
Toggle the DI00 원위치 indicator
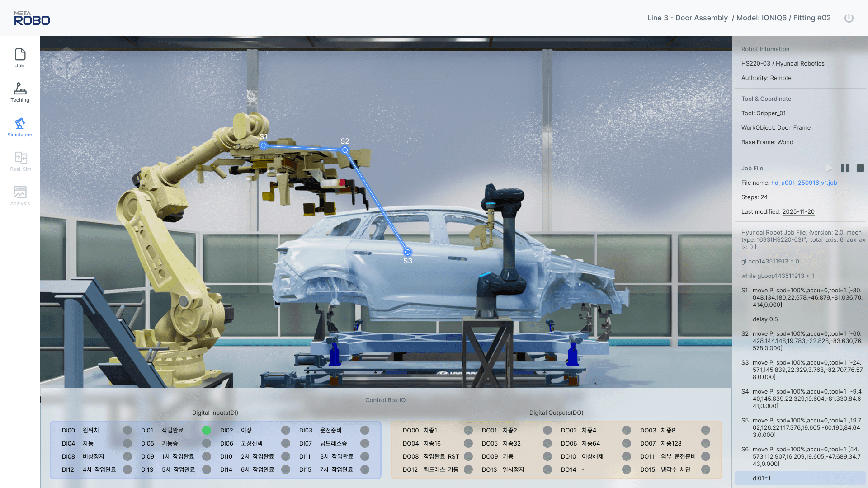pos(127,430)
